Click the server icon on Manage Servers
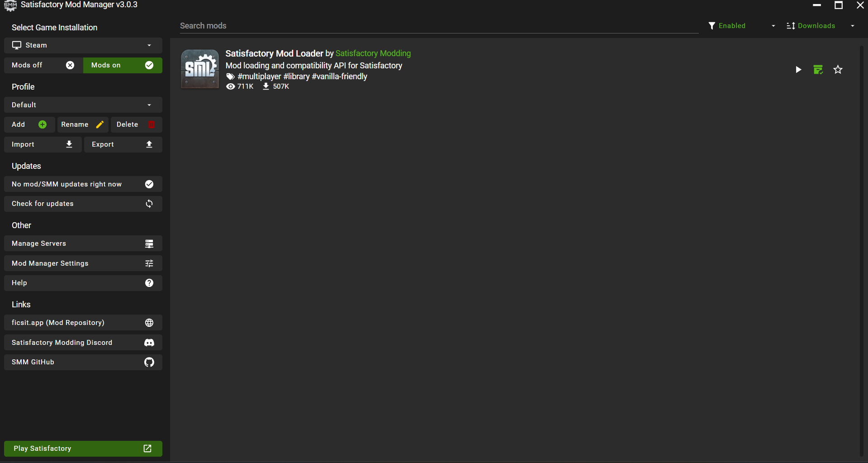The image size is (868, 463). pos(149,243)
